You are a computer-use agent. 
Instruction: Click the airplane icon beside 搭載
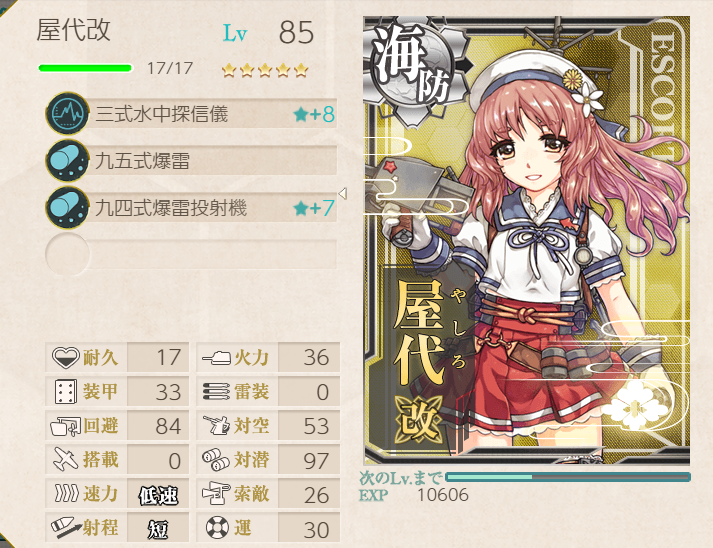[x=65, y=459]
